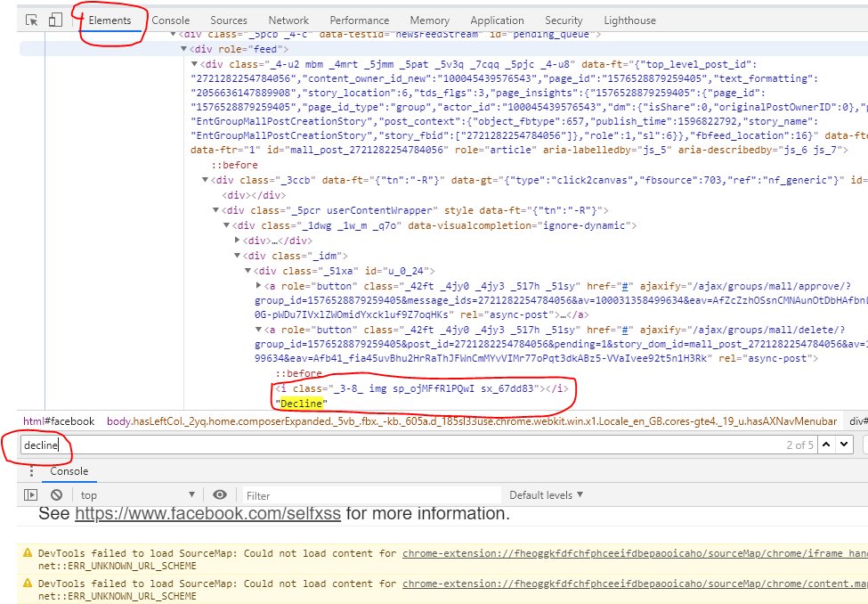Open the Default levels dropdown
Viewport: 868px width, 604px height.
click(547, 495)
